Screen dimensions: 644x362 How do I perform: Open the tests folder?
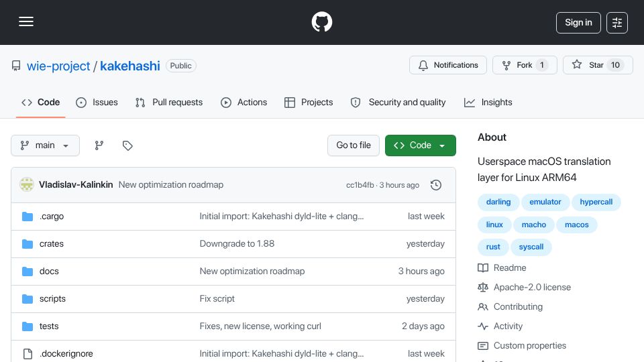[x=49, y=326]
